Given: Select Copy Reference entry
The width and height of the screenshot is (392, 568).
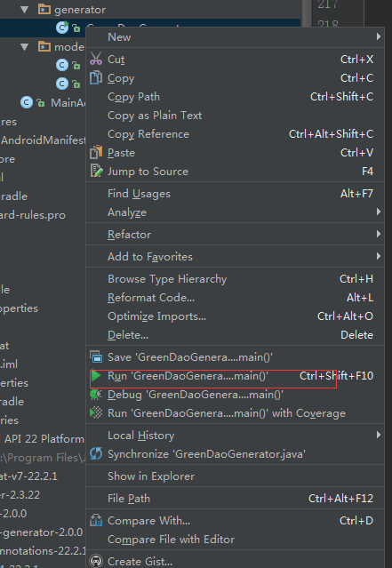Looking at the screenshot, I should [236, 134].
